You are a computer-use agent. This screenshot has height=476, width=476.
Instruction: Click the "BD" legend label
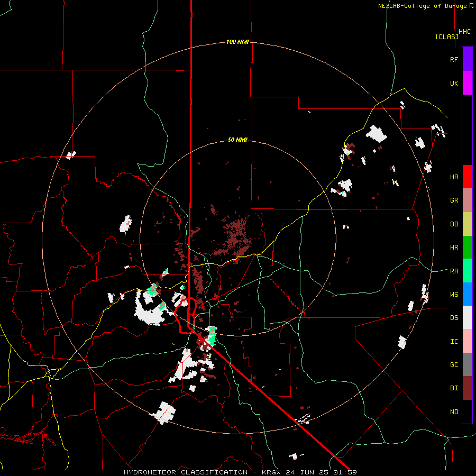click(x=454, y=224)
